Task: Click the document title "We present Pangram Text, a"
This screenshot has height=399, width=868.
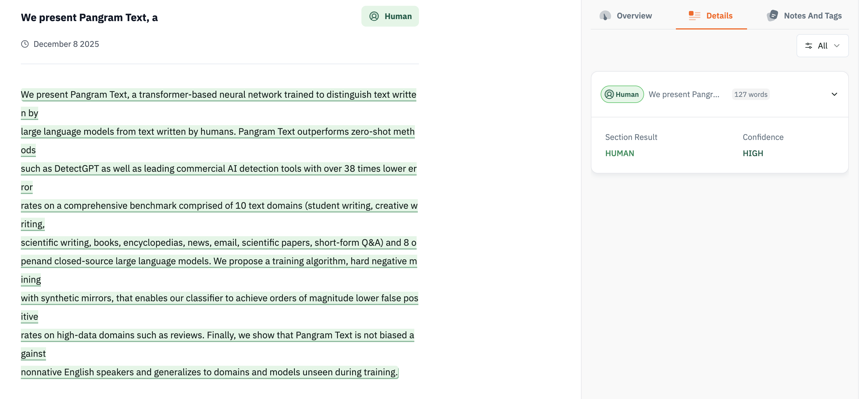Action: 89,18
